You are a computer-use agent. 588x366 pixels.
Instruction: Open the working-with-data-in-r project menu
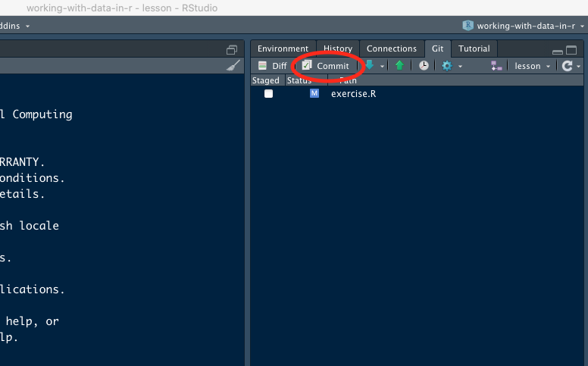(x=520, y=26)
